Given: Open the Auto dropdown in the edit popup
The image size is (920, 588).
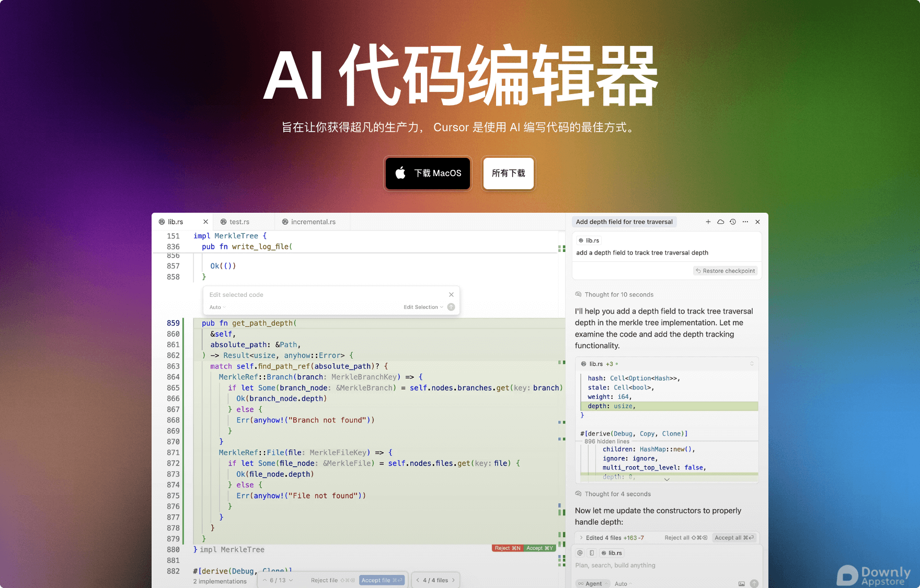Looking at the screenshot, I should (x=217, y=307).
